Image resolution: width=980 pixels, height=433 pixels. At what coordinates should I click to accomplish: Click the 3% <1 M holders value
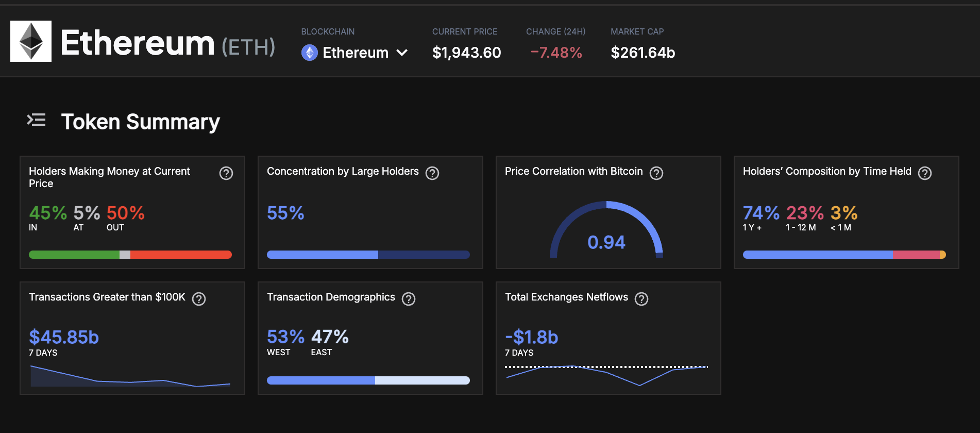click(844, 213)
